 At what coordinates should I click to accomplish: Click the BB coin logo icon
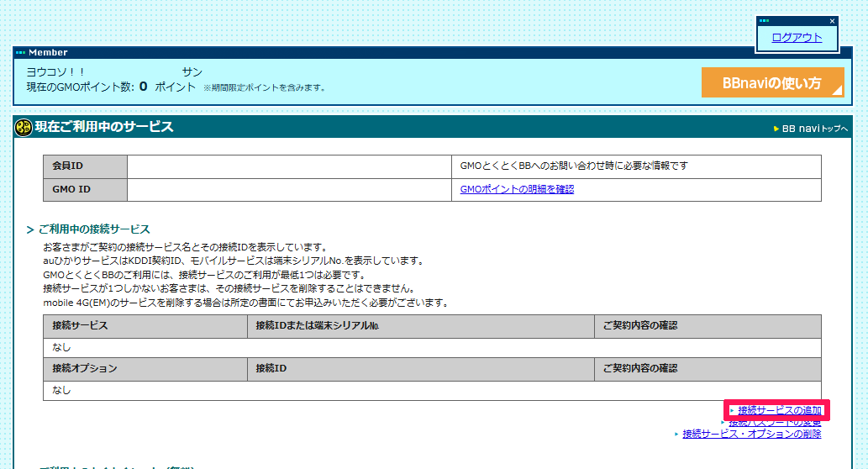click(x=24, y=128)
